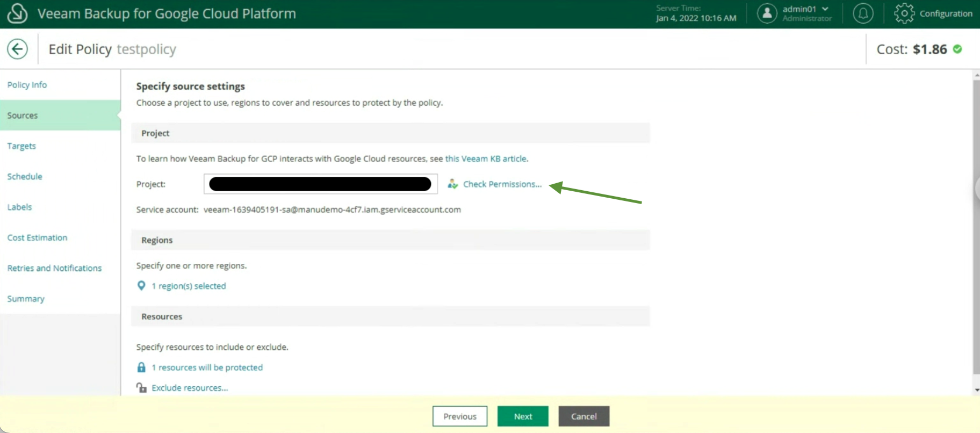Open the Cost Estimation step

click(x=37, y=237)
